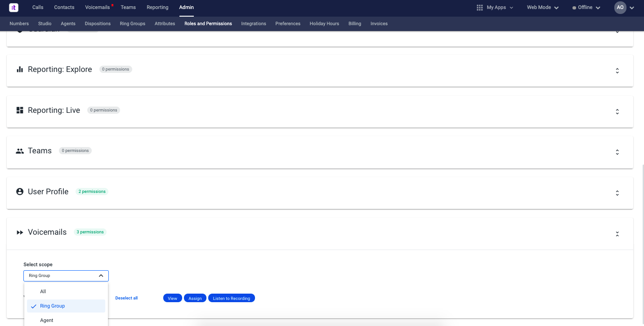Open the Agents admin subtab

pos(68,23)
